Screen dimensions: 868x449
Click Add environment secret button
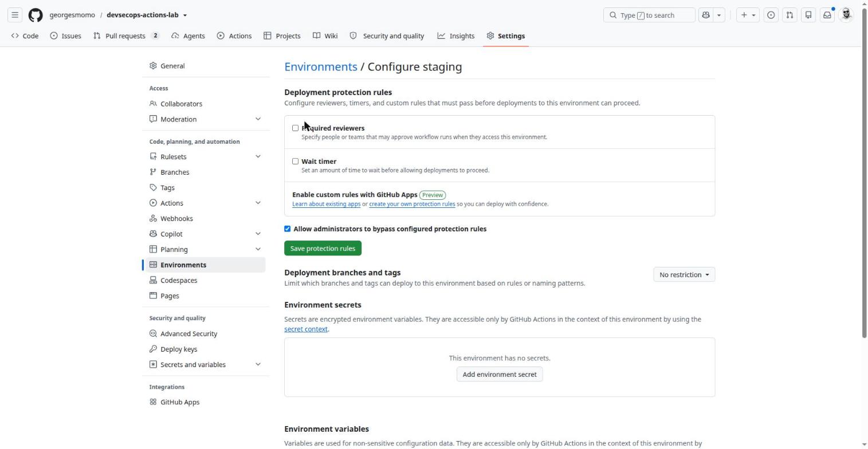(x=500, y=375)
